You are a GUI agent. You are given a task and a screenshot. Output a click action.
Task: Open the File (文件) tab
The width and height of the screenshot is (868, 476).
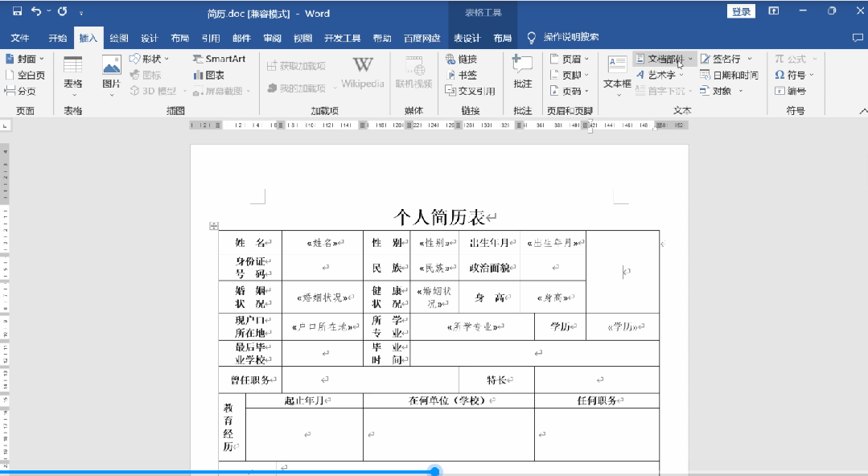[x=19, y=38]
